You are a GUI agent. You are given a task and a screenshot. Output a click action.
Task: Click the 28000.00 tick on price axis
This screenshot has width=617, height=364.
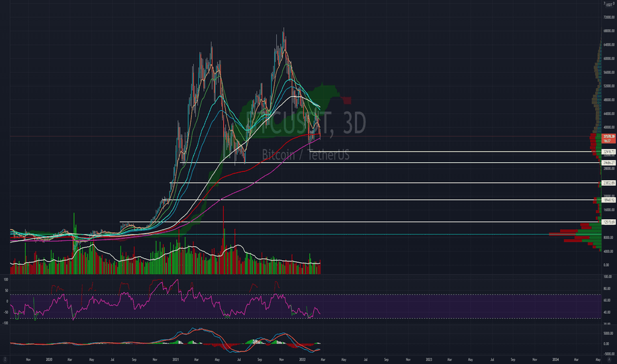click(x=609, y=169)
